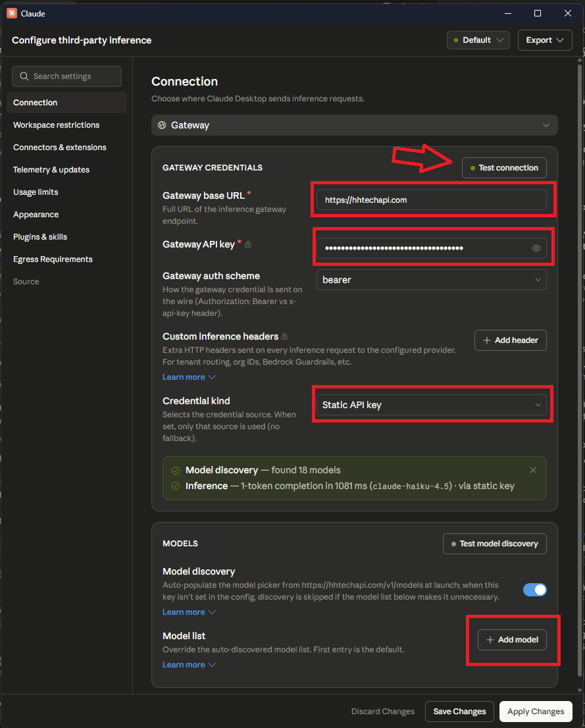Image resolution: width=585 pixels, height=728 pixels.
Task: Click the Inference success check icon
Action: (176, 486)
